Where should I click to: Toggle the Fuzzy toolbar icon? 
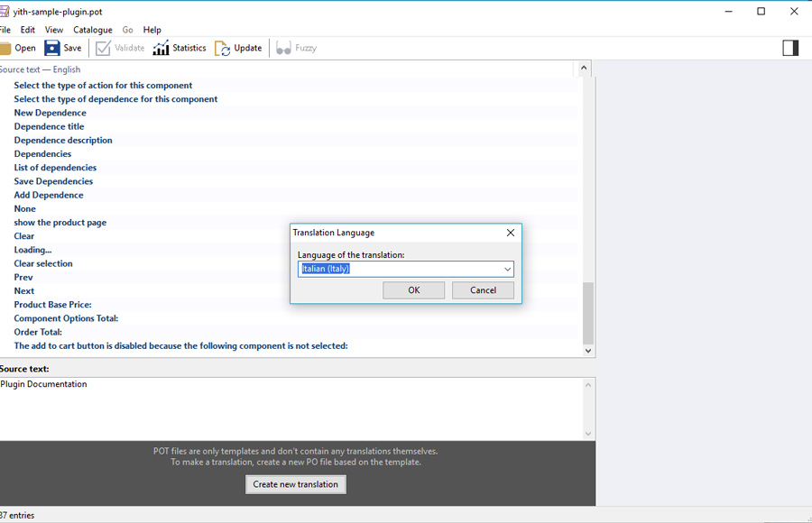point(283,48)
